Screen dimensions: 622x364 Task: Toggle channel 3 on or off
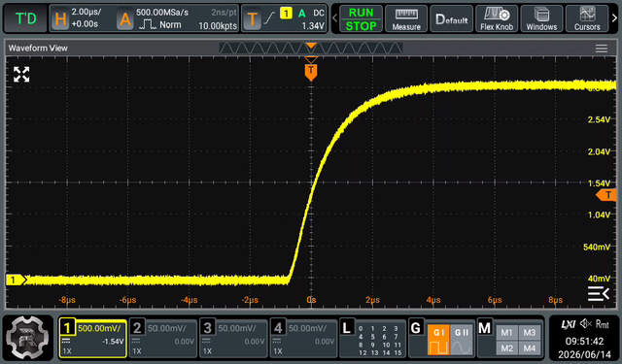point(207,328)
